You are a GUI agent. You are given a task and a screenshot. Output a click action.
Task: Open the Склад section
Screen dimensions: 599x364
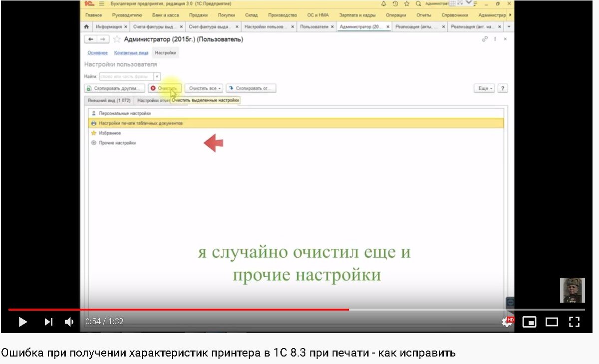click(252, 15)
